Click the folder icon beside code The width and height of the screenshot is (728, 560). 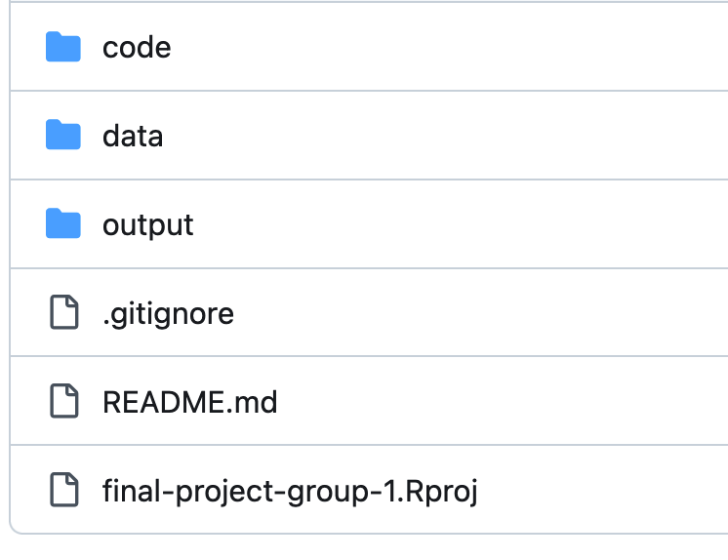pyautogui.click(x=63, y=47)
